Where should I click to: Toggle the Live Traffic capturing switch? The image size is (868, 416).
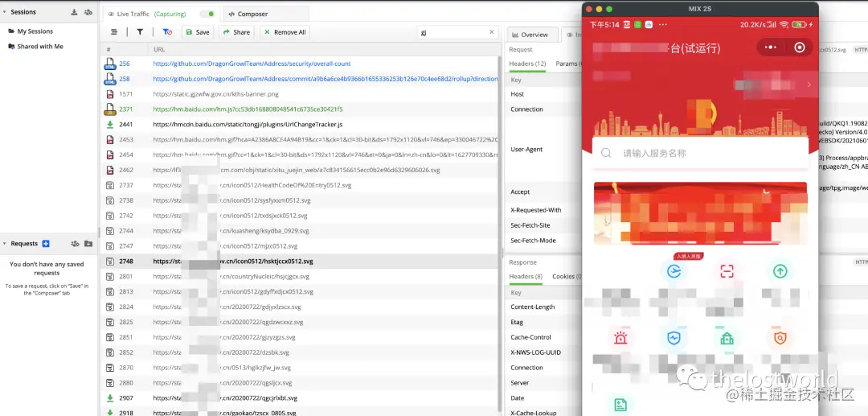(x=208, y=14)
